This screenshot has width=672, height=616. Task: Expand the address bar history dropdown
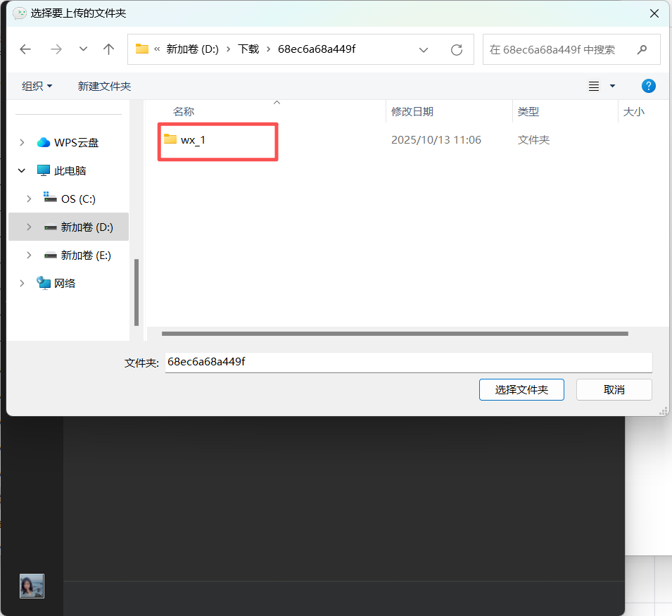point(424,50)
